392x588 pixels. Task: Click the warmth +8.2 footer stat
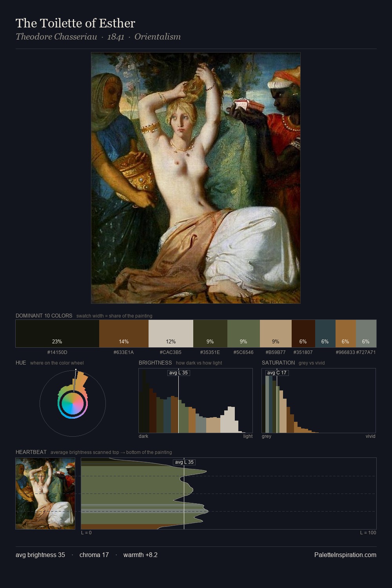pos(140,555)
